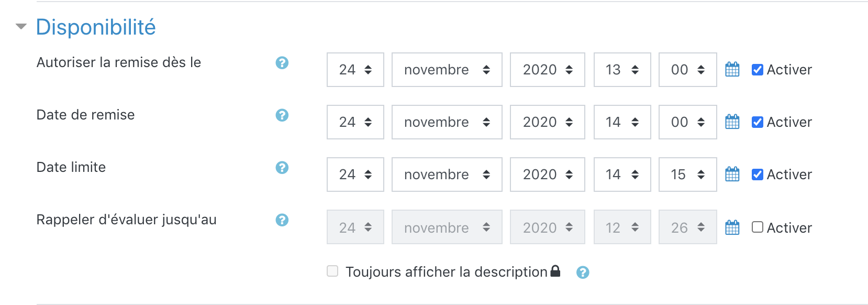
Task: Open calendar picker for Date limite
Action: [732, 175]
